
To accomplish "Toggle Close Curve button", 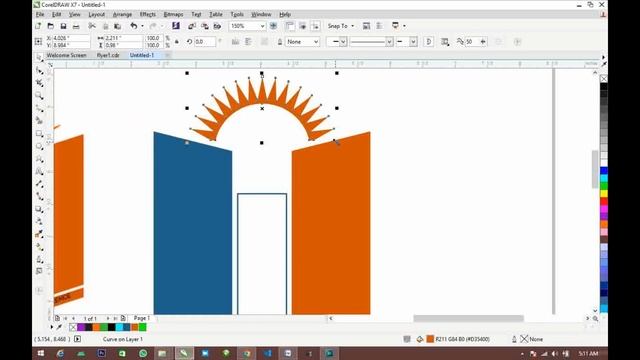I will tap(429, 42).
